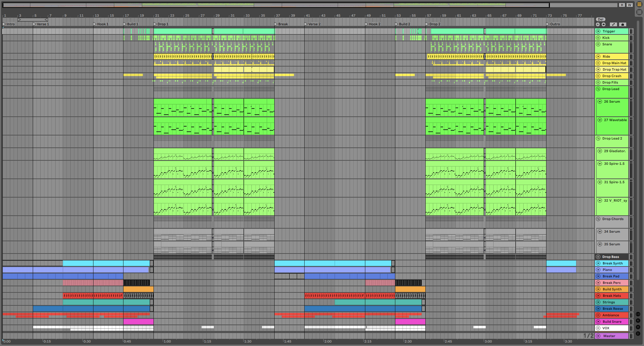This screenshot has height=346, width=644.
Task: Click the Lock Envelopes padlock icon
Action: pyautogui.click(x=623, y=25)
